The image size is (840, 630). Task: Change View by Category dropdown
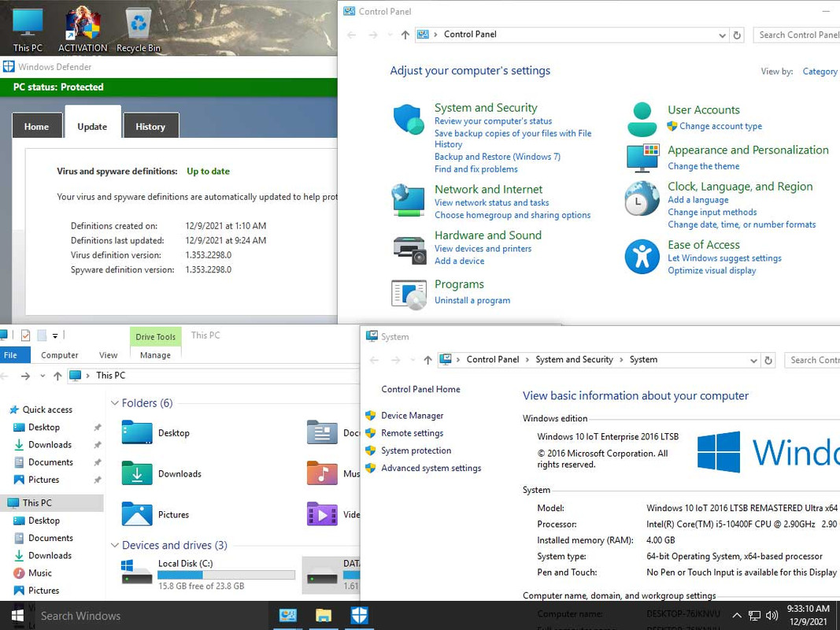[819, 71]
